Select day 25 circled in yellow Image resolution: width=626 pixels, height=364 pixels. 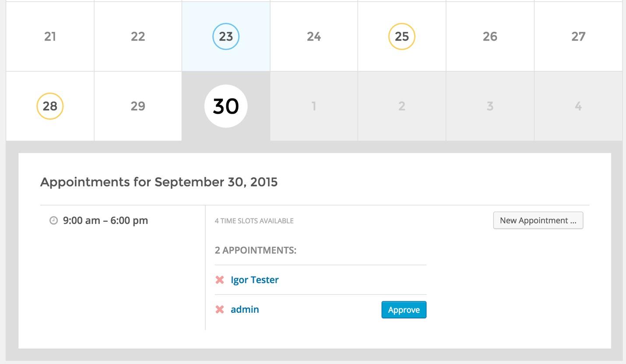click(401, 36)
